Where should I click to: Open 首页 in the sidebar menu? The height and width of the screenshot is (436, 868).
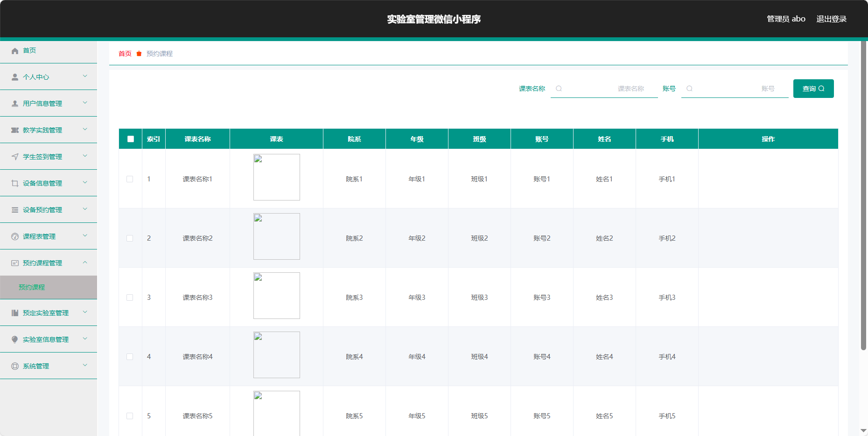tap(29, 50)
